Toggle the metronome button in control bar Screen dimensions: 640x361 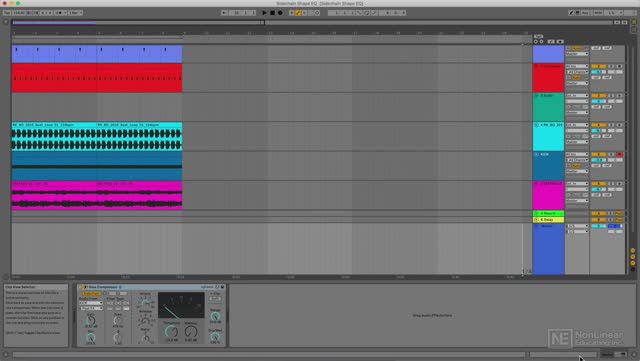[x=60, y=13]
